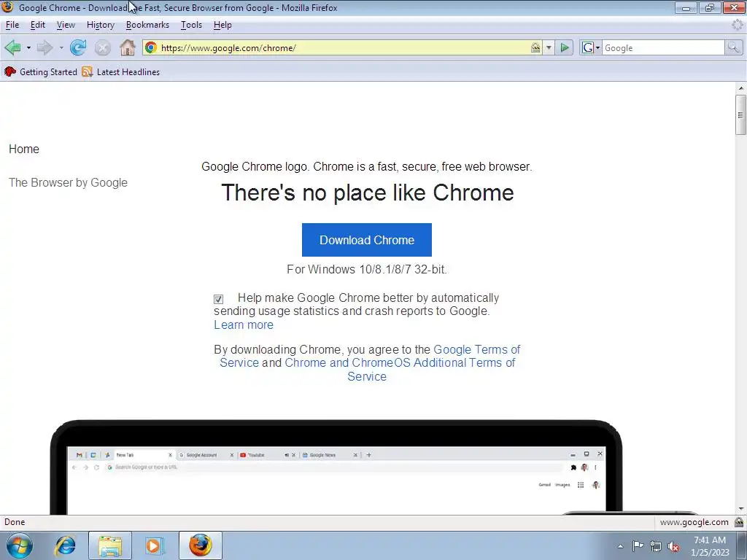Screen dimensions: 747x560
Task: Click the green Go arrow button
Action: [565, 47]
